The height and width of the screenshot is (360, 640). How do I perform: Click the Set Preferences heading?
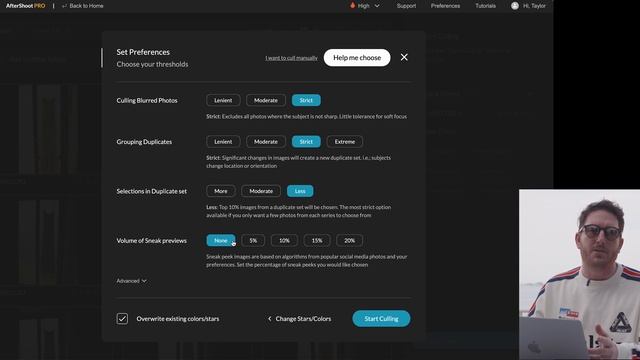(x=143, y=52)
